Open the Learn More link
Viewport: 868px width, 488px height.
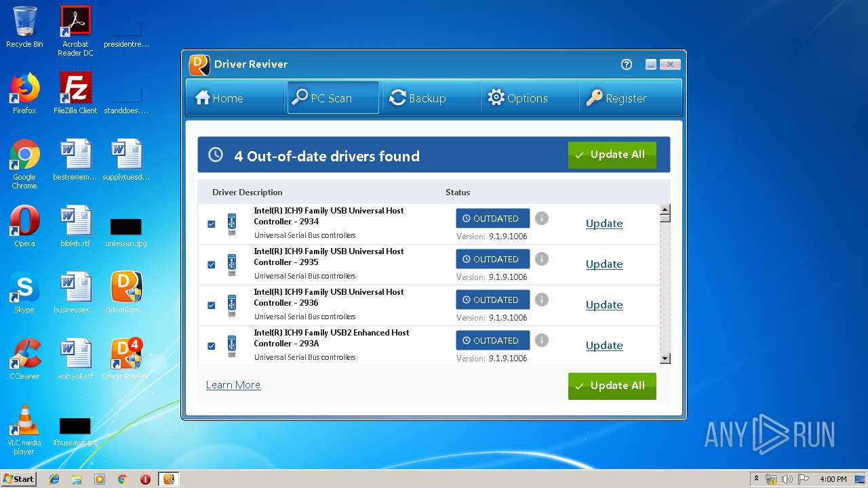point(233,385)
